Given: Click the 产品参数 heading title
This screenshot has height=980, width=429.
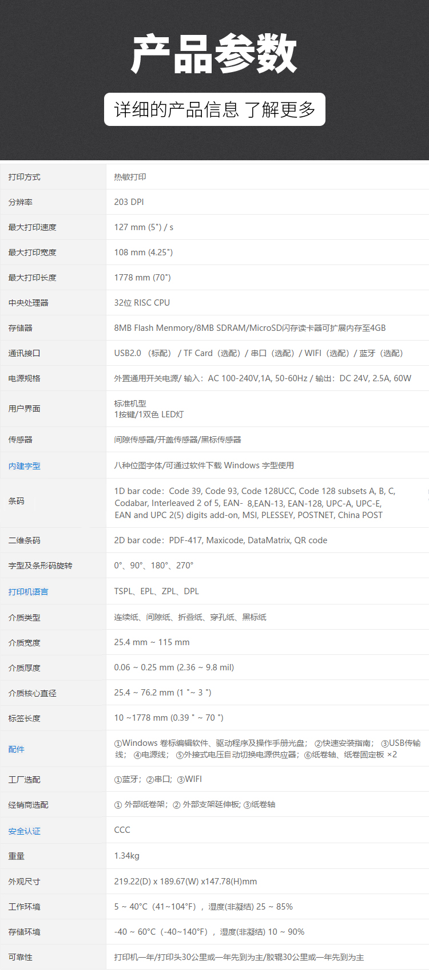Looking at the screenshot, I should click(214, 54).
